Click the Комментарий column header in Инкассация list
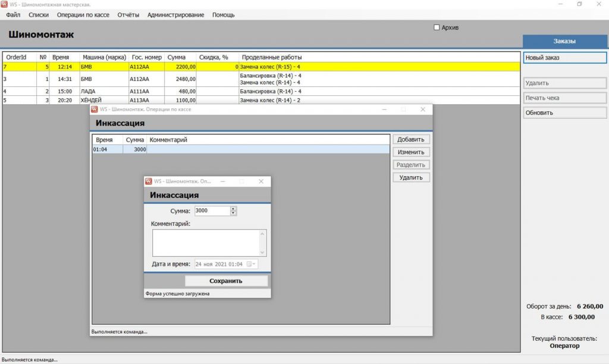Screen dimensions: 609x364 [168, 140]
